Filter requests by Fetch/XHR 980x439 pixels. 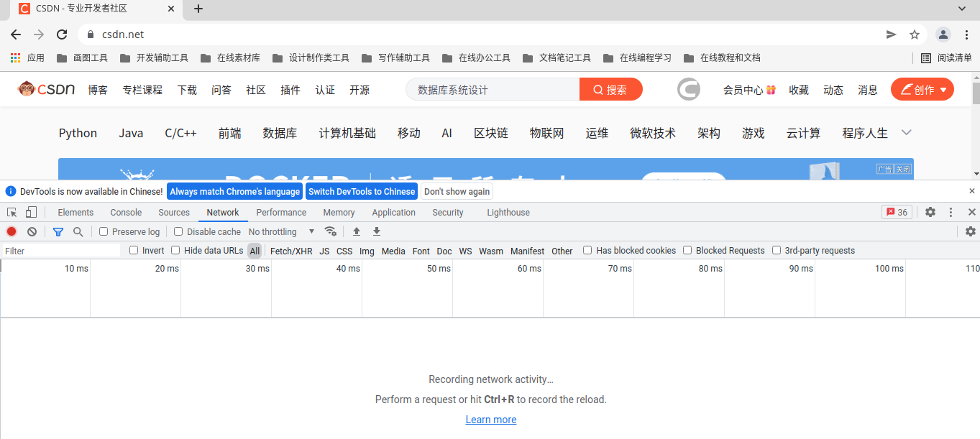pos(291,251)
